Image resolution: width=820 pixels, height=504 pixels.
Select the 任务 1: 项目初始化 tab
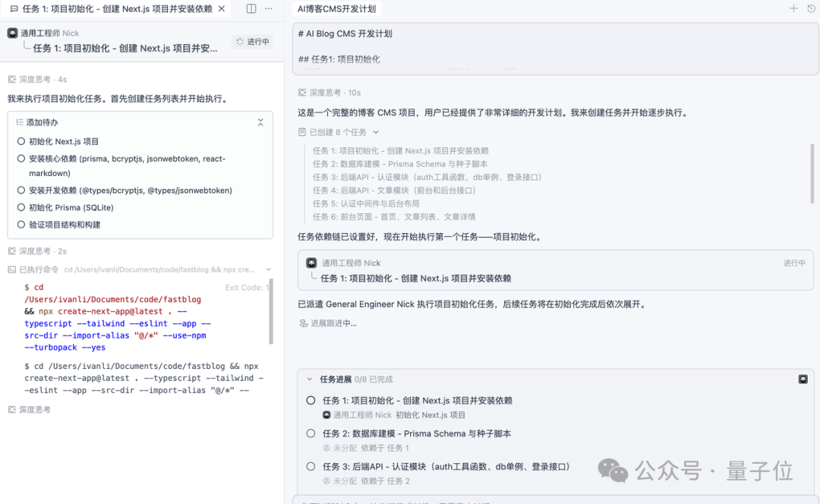tap(106, 8)
